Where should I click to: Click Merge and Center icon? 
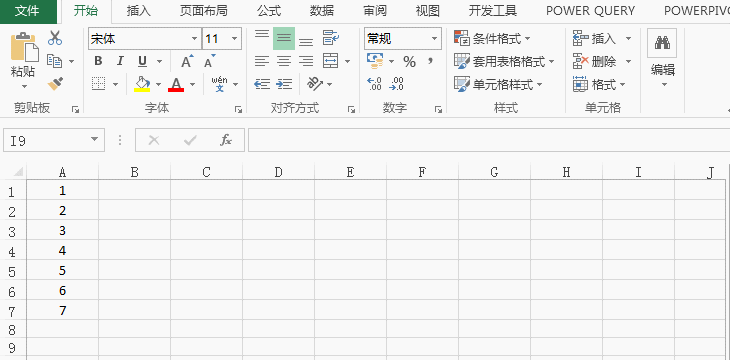point(331,61)
